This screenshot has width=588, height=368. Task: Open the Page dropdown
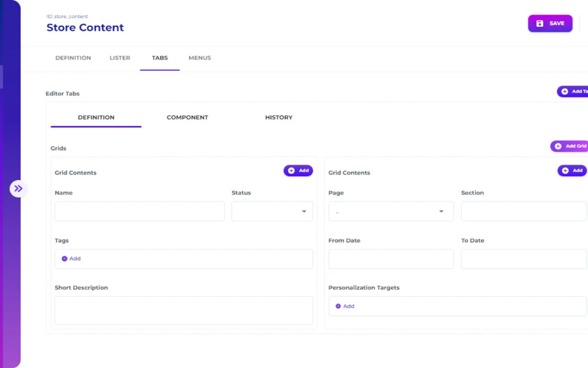[x=391, y=211]
